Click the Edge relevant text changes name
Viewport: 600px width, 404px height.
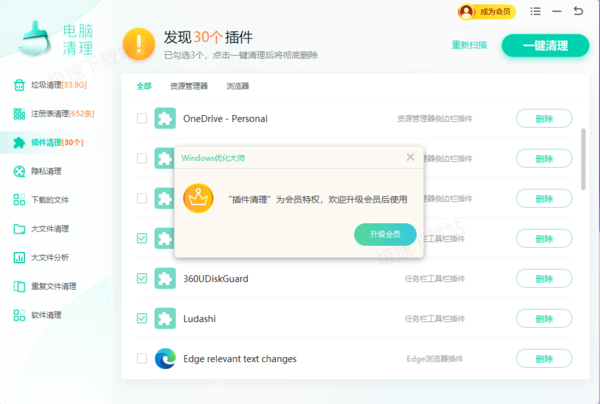click(x=240, y=359)
